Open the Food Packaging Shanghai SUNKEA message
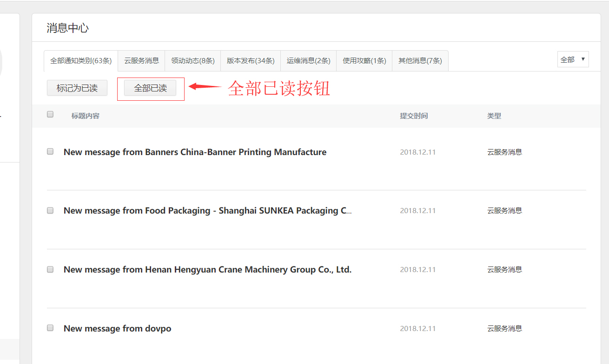The image size is (609, 364). (x=207, y=211)
